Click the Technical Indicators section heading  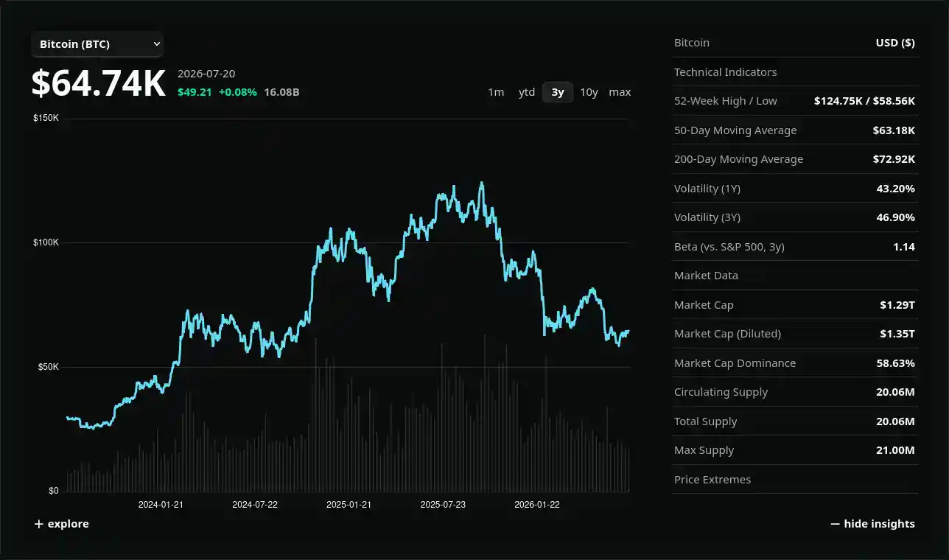[726, 72]
